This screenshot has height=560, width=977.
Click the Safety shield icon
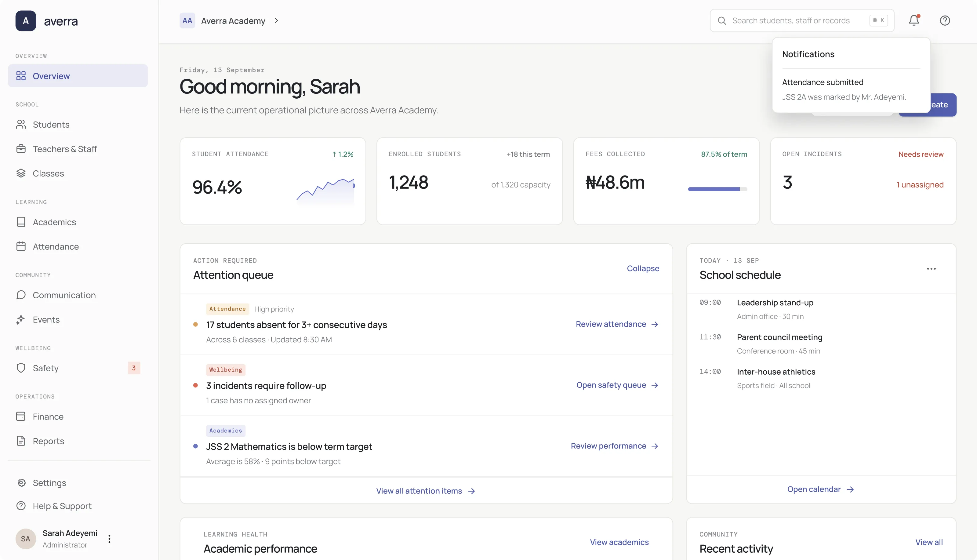(21, 368)
